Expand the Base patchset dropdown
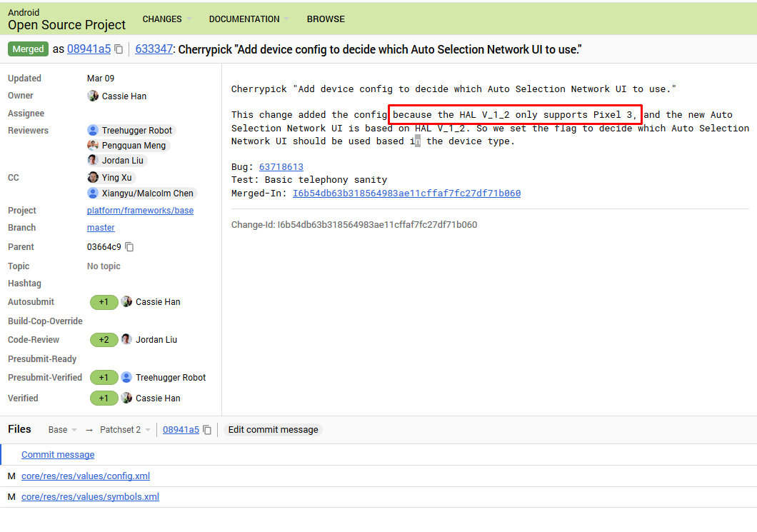Screen dimensions: 757x532 [x=62, y=430]
